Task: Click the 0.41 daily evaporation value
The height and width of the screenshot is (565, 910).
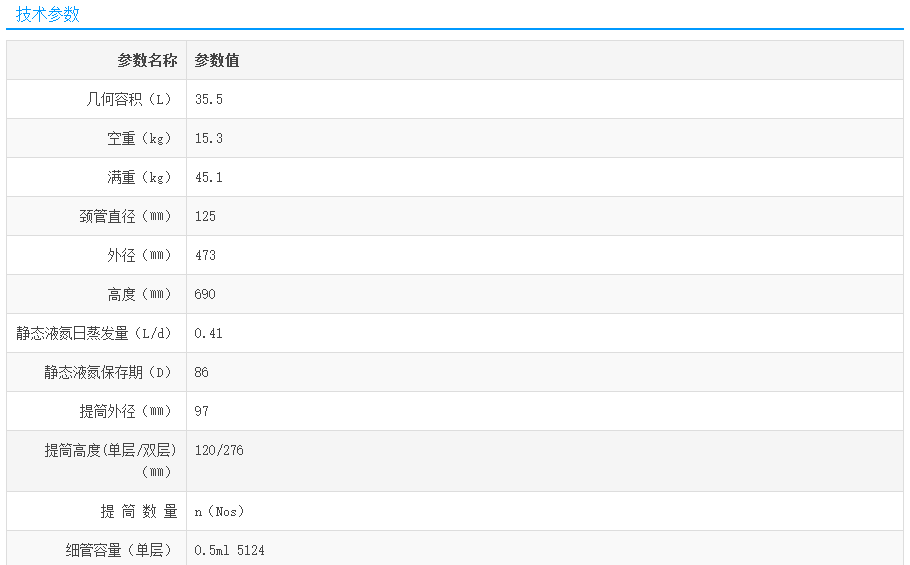Action: click(209, 333)
